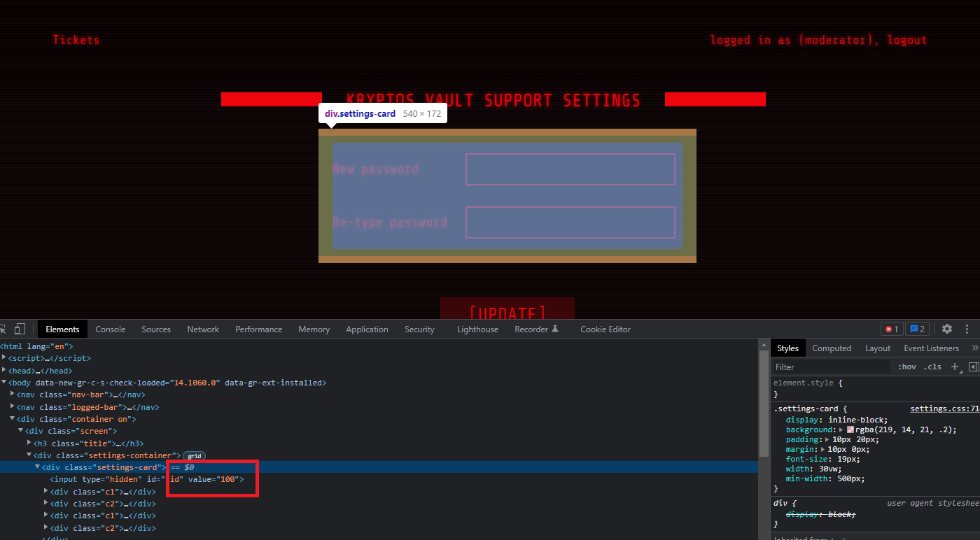Expand the padding shorthand property arrow
Image resolution: width=980 pixels, height=540 pixels.
pos(827,439)
